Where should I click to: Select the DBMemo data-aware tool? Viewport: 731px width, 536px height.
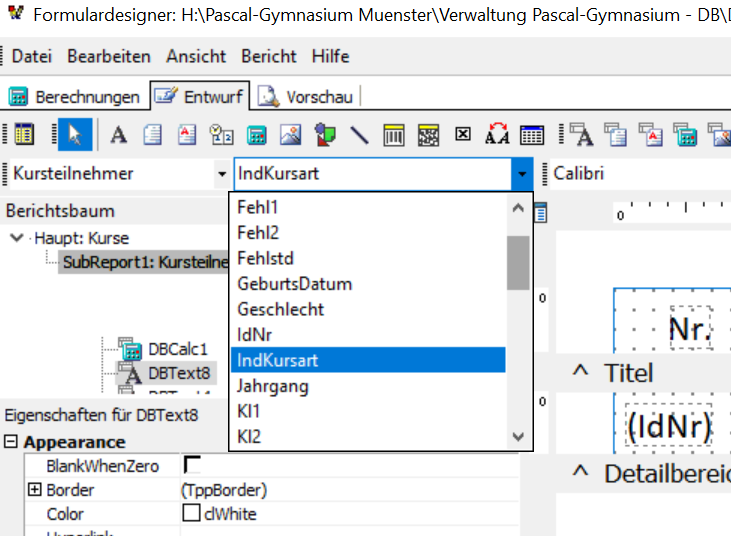point(615,135)
